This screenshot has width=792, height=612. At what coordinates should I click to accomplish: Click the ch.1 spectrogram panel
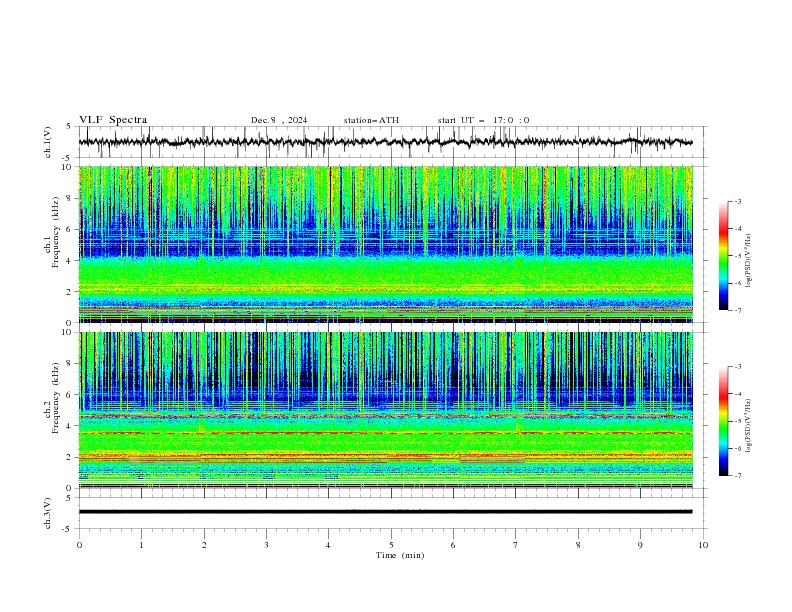[x=386, y=244]
